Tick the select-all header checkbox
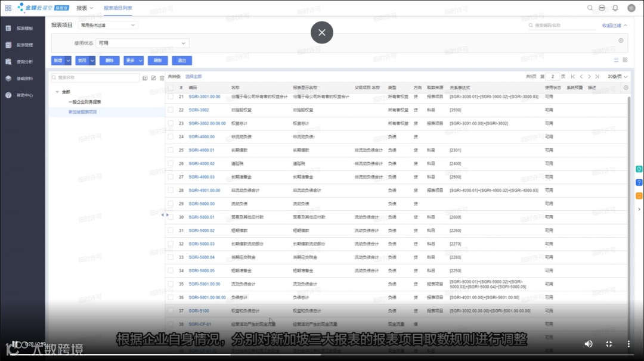644x361 pixels. pyautogui.click(x=171, y=88)
